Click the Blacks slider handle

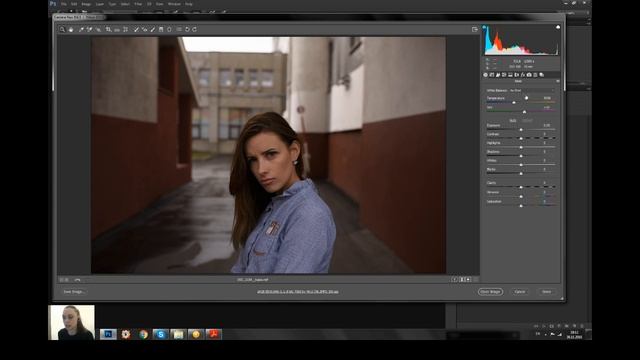coord(521,173)
